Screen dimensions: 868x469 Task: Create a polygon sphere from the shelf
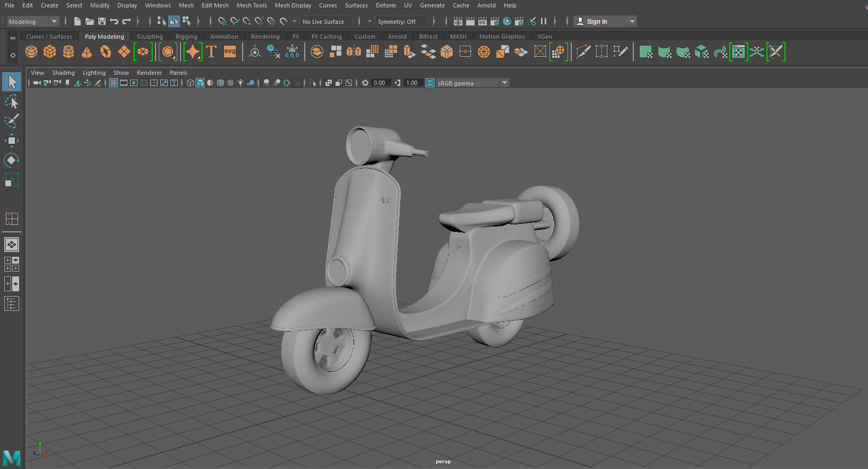pos(31,51)
